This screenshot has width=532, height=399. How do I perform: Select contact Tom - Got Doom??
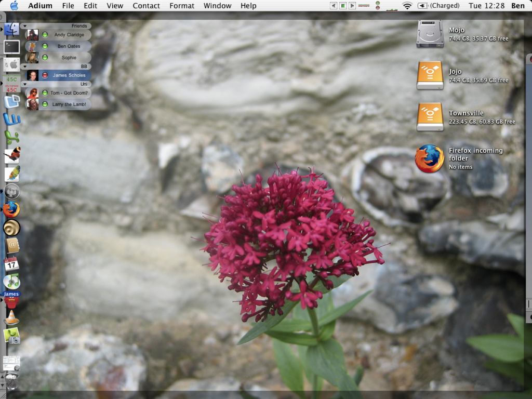click(58, 92)
